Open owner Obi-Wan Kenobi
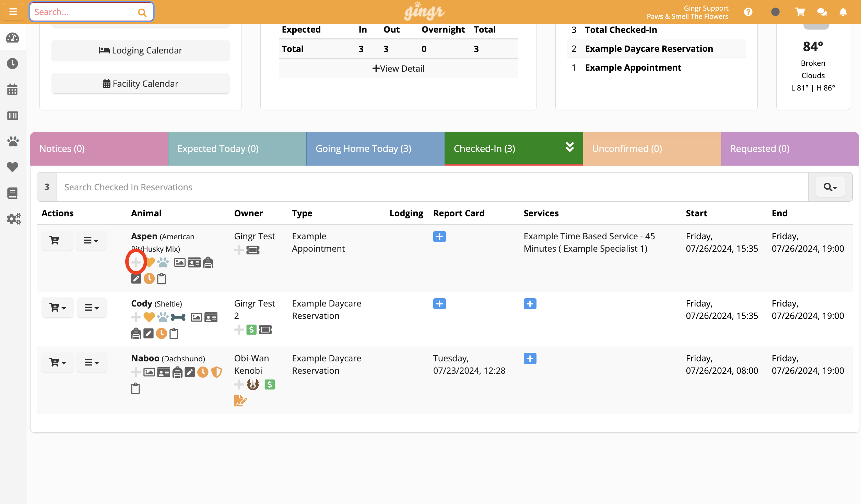The image size is (861, 504). point(251,364)
